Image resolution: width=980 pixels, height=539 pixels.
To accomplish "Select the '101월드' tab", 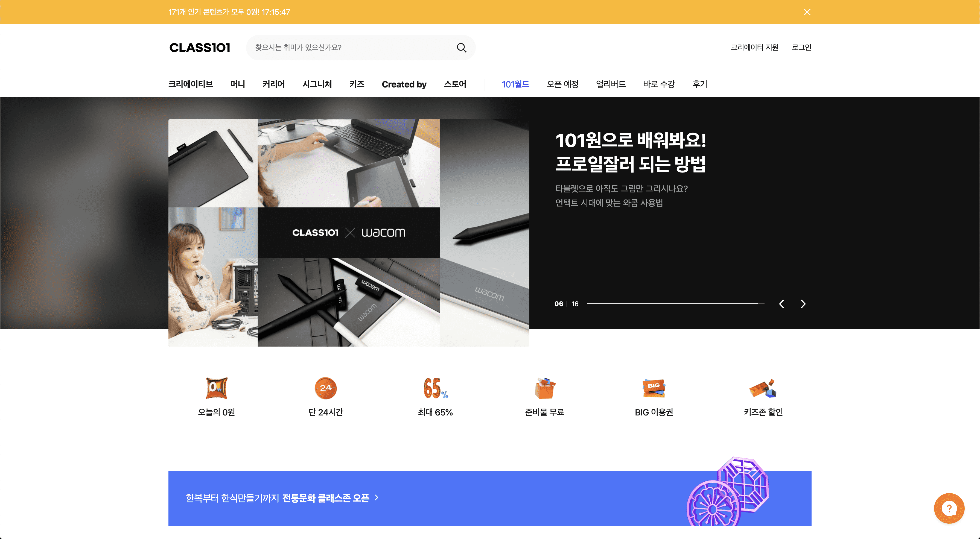I will 515,84.
